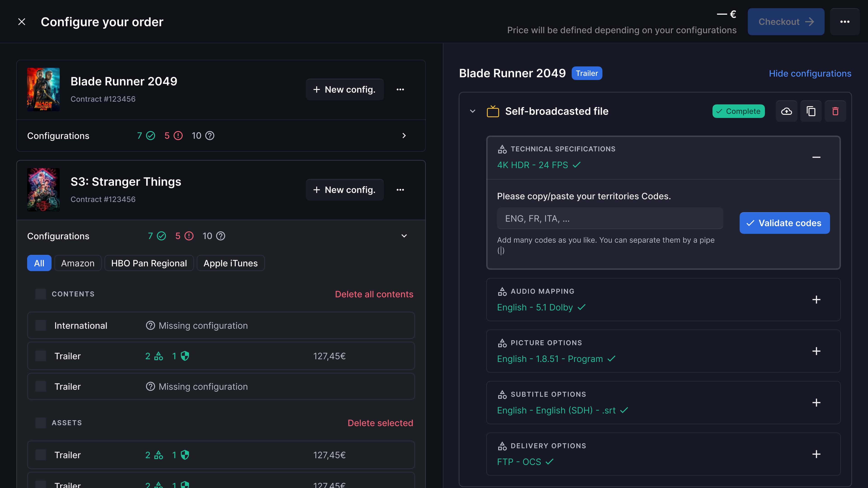This screenshot has width=868, height=488.
Task: Click Validate codes button
Action: click(x=784, y=223)
